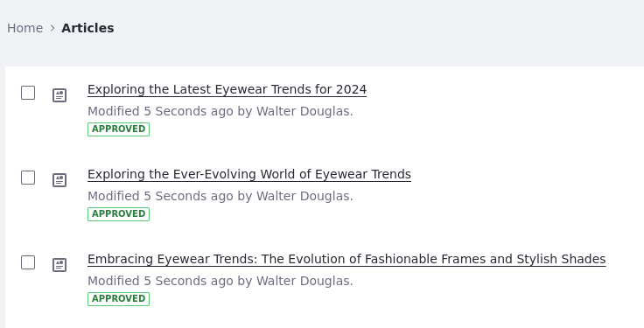Viewport: 644px width, 328px height.
Task: Click the APPROVED badge under Ever-Evolving World article
Action: coord(118,214)
